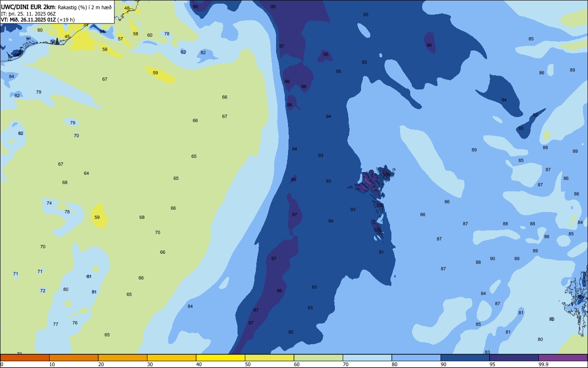Click the 'VT: Mið. 26.11.2025 01Z' valid time
Image resolution: width=588 pixels, height=368 pixels.
[28, 20]
